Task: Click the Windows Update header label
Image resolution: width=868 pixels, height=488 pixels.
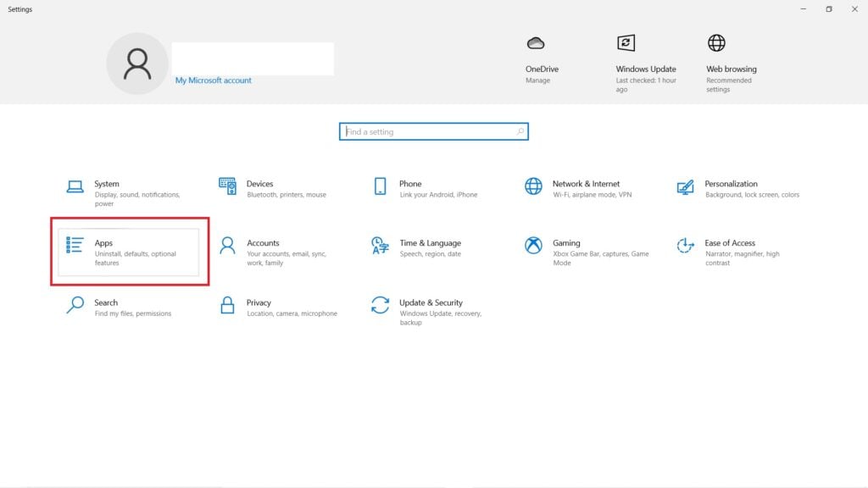Action: [x=645, y=69]
